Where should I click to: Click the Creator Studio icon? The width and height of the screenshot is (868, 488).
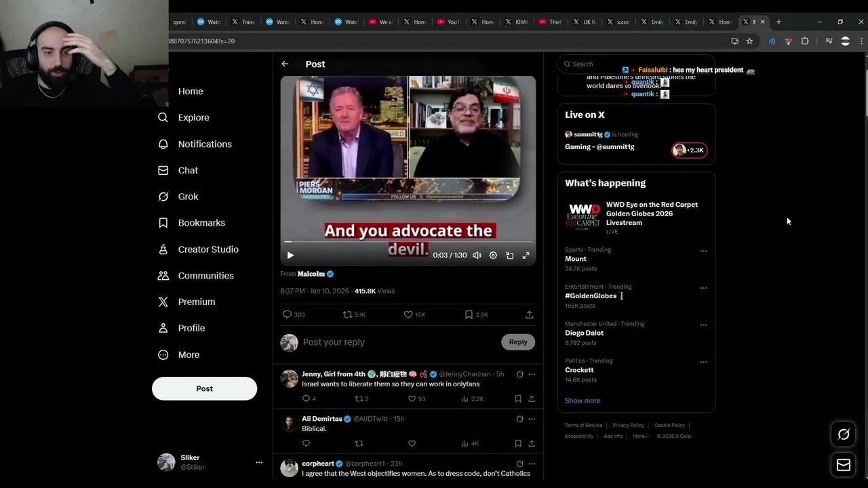coord(163,249)
